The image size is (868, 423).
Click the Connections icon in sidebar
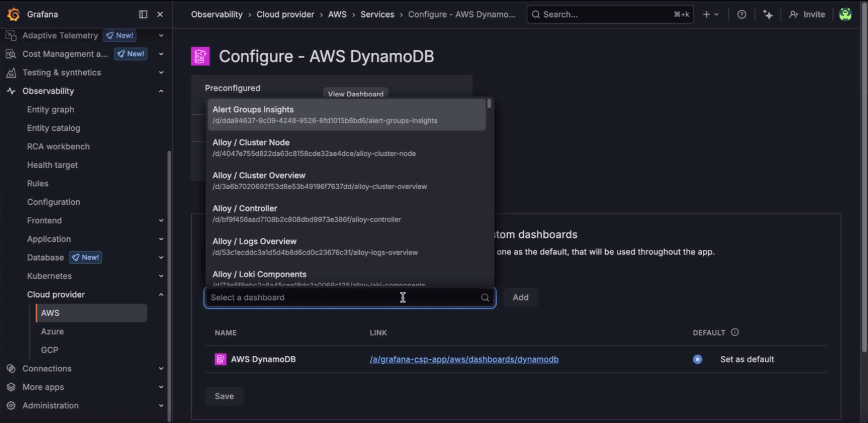pyautogui.click(x=11, y=368)
